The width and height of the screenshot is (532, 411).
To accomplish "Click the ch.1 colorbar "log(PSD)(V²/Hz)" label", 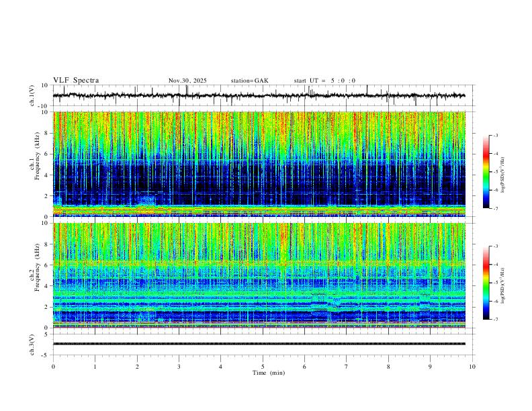I will [503, 175].
